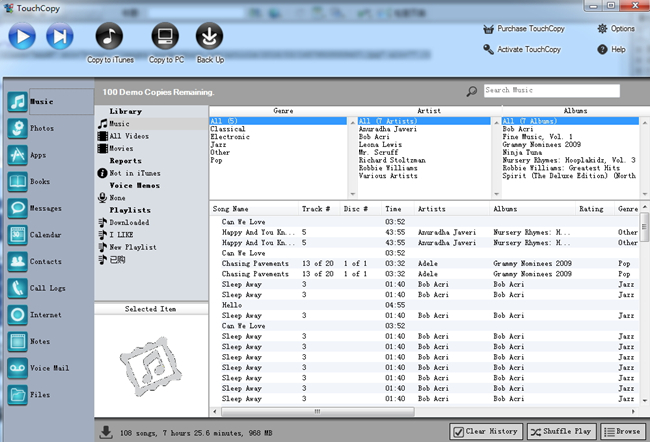Click the Browse button
This screenshot has height=442, width=650.
(x=620, y=431)
